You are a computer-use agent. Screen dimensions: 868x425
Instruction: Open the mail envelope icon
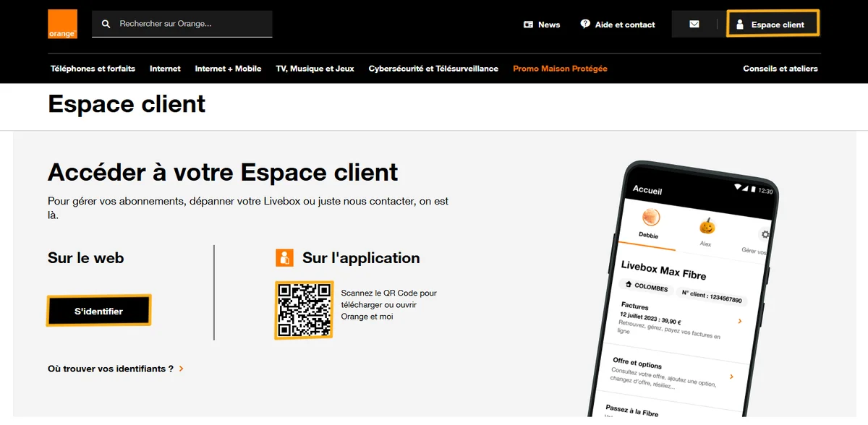click(694, 24)
